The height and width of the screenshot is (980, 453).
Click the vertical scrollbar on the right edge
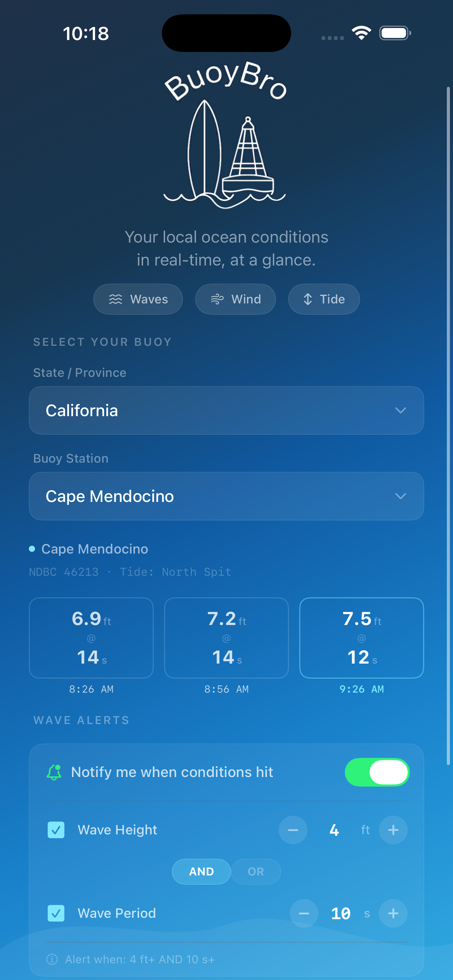click(448, 425)
